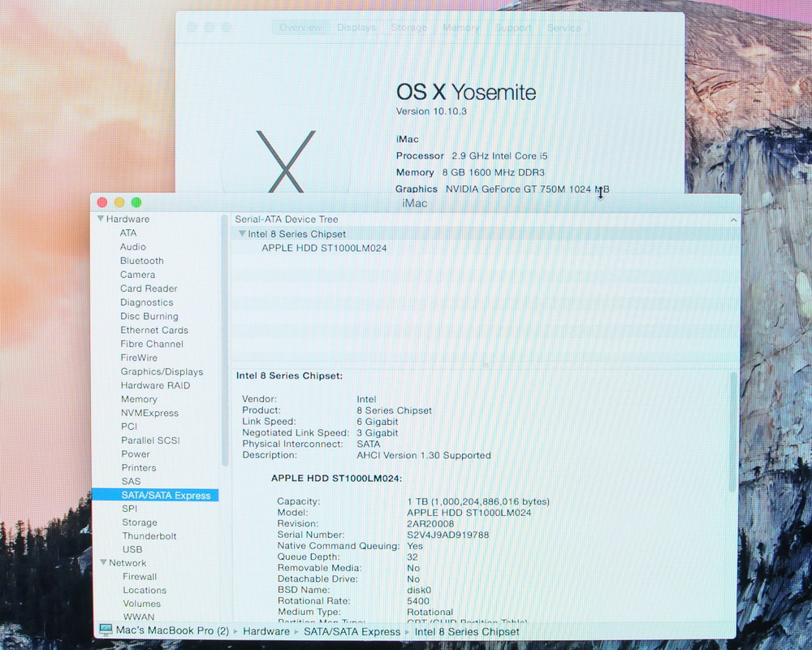Viewport: 812px width, 650px height.
Task: Click SATA/SATA Express in the path bar
Action: pyautogui.click(x=352, y=631)
